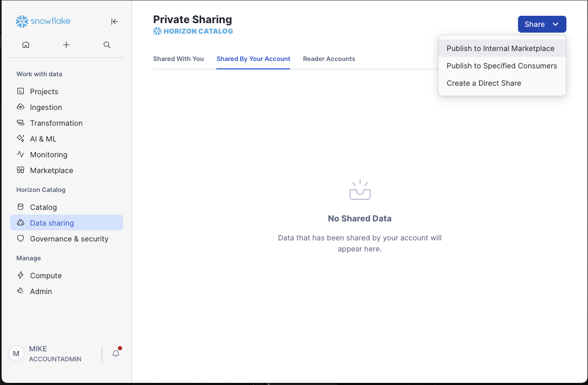Click the Horizon Catalog sidebar heading
Screen dimensions: 588x385
tap(41, 189)
